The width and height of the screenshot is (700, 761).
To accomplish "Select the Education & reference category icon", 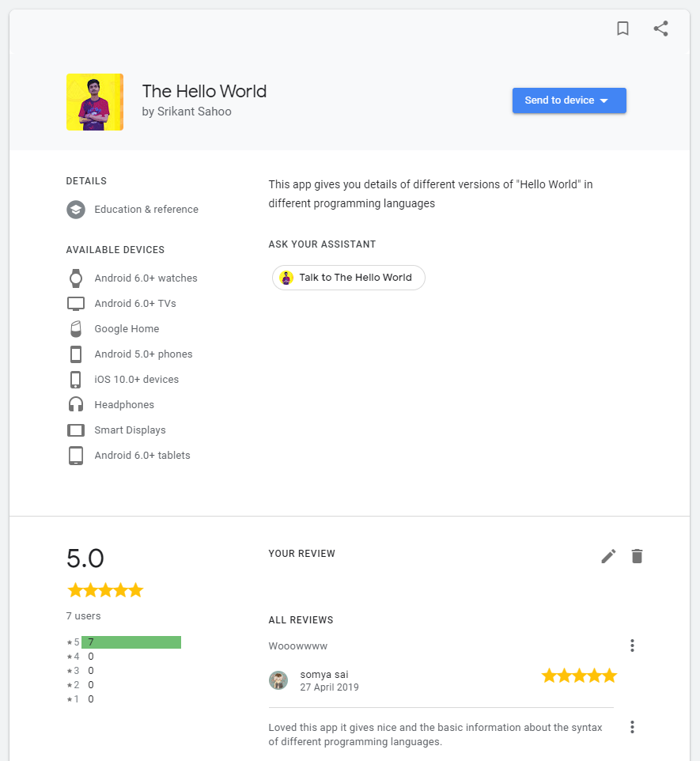I will (75, 210).
